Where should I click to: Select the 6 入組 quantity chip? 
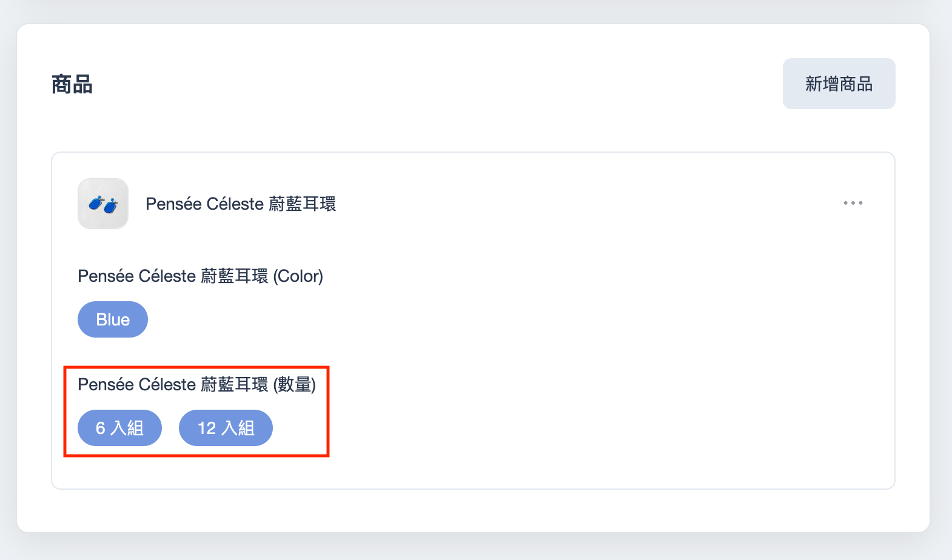coord(119,428)
